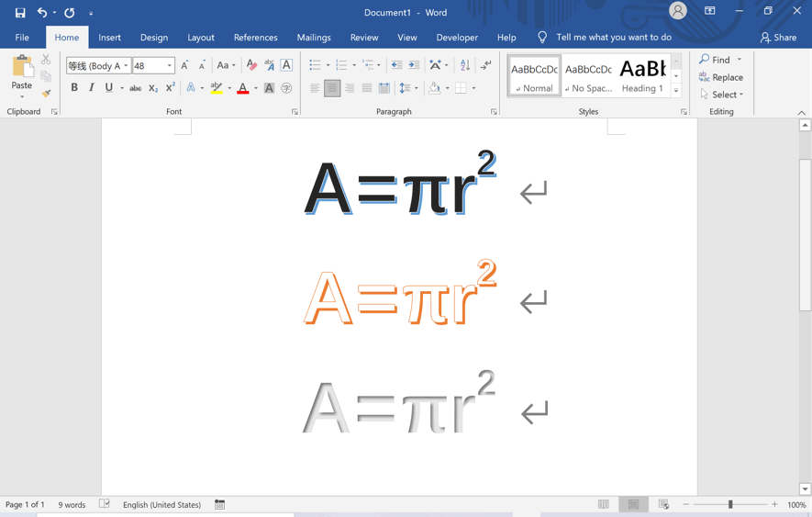Click the Sort icon in Paragraph group

coord(465,65)
